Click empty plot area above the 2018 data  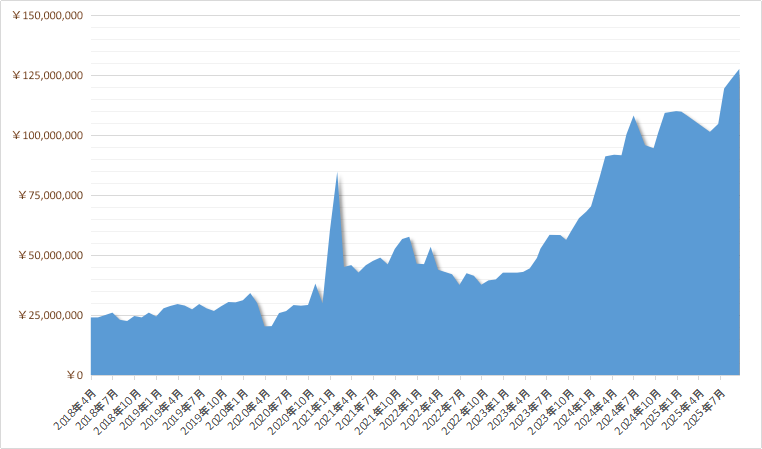(150, 150)
